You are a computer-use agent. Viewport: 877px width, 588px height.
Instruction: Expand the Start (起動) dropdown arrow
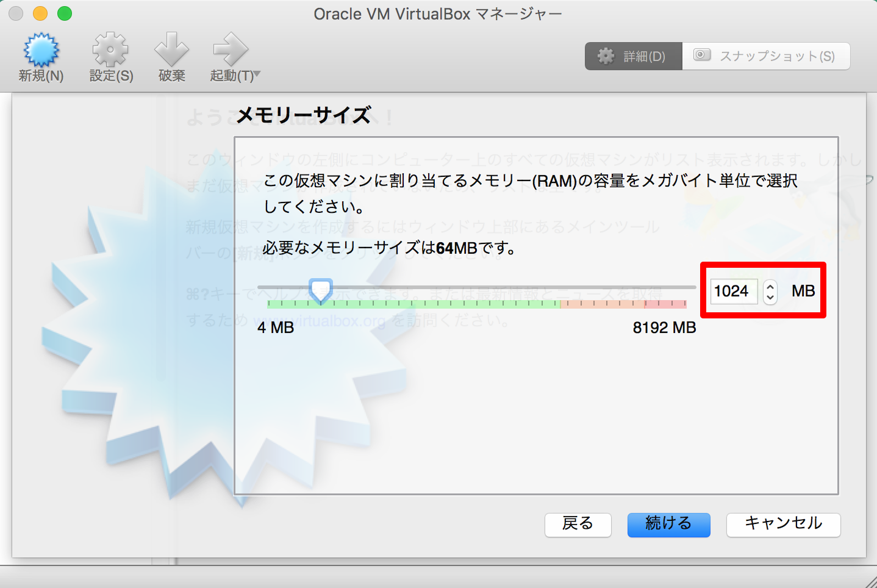257,74
